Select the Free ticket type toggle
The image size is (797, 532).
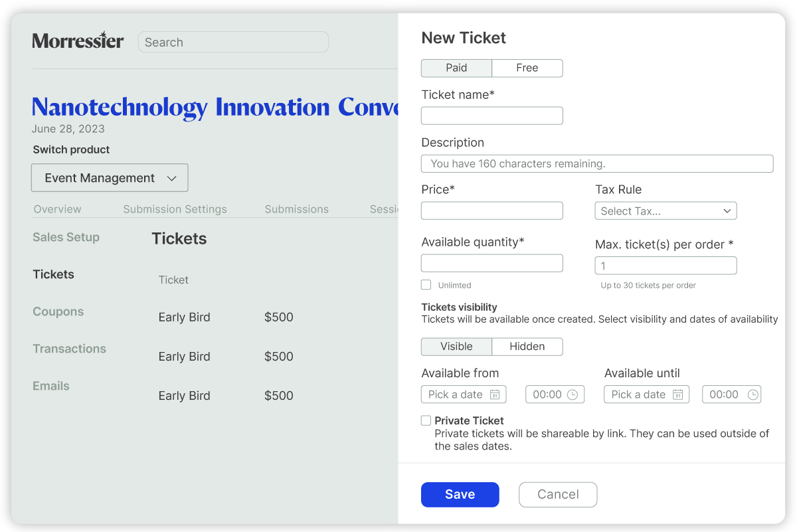click(527, 68)
